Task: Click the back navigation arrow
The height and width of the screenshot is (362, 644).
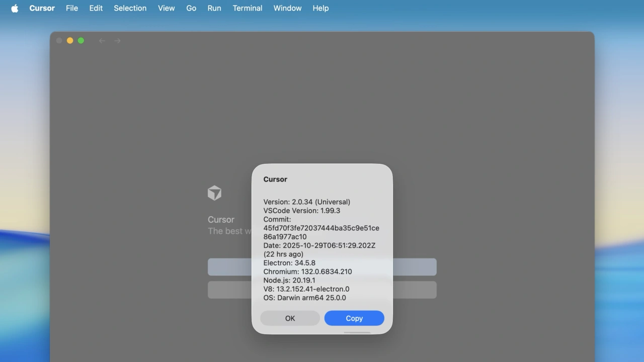Action: point(102,41)
